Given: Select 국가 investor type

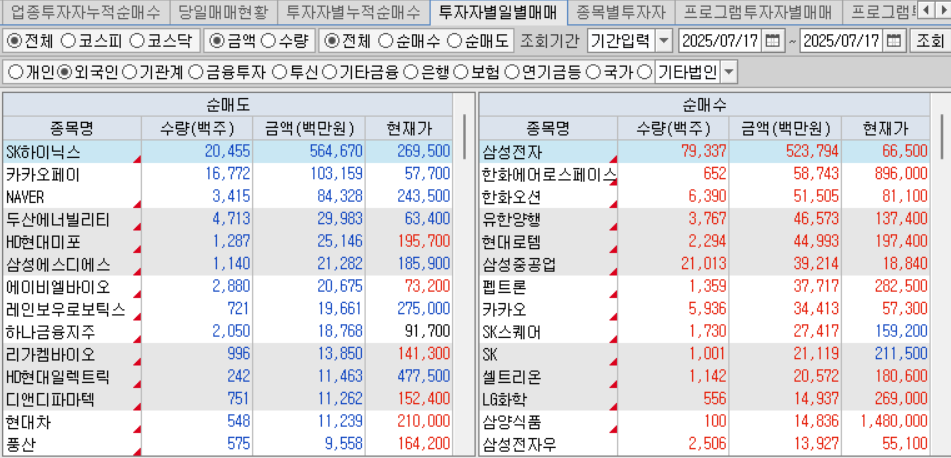Looking at the screenshot, I should tap(593, 73).
